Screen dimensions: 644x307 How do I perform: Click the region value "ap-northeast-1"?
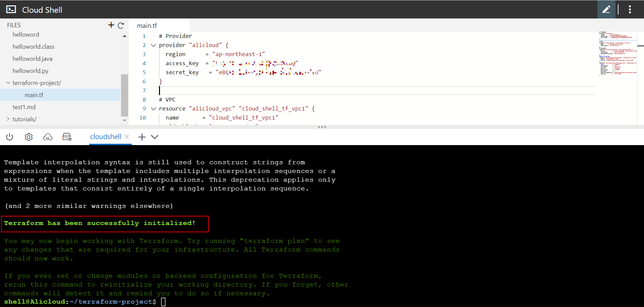coord(238,54)
